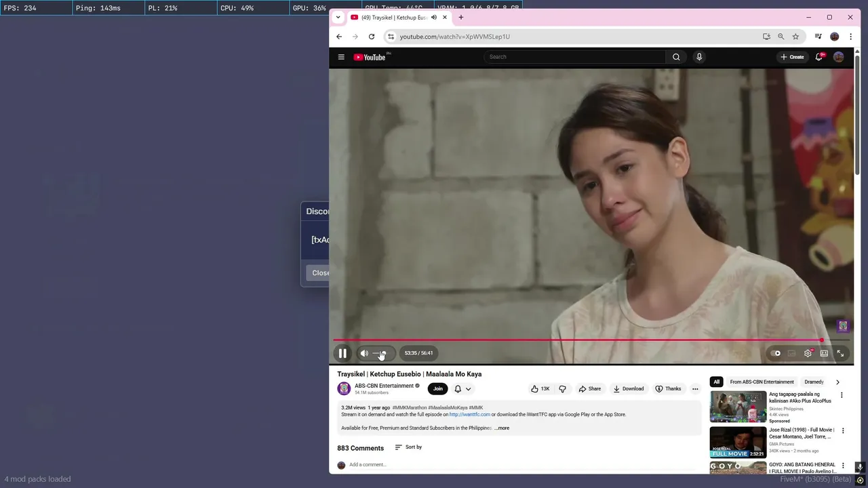Adjust the player volume slider
The width and height of the screenshot is (868, 488).
pyautogui.click(x=379, y=353)
